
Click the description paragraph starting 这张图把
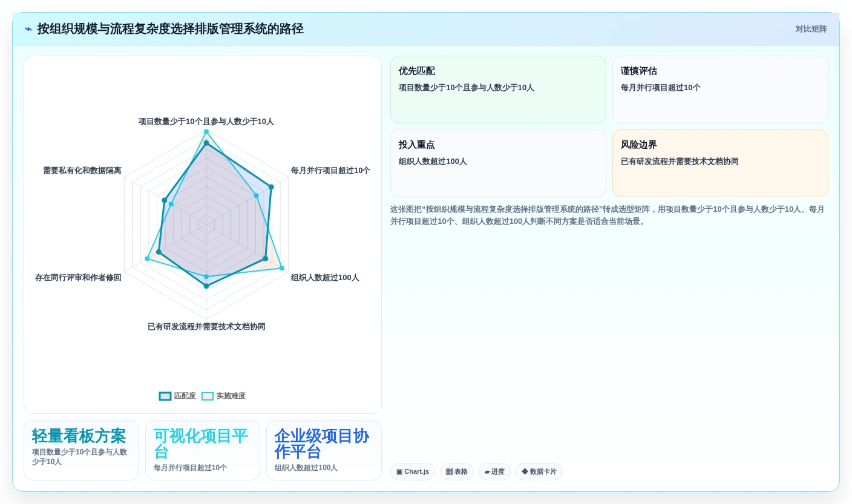pos(607,215)
